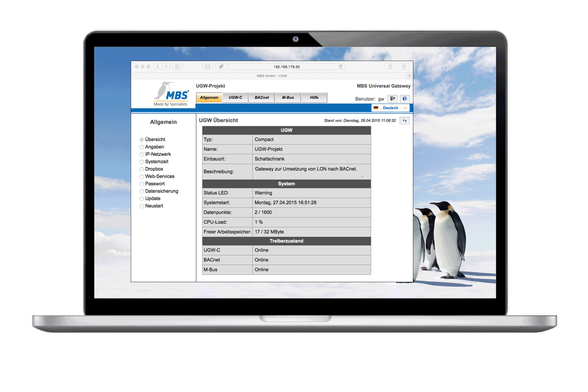This screenshot has height=392, width=588.
Task: Click the mail envelope icon in browser toolbar
Action: point(207,67)
